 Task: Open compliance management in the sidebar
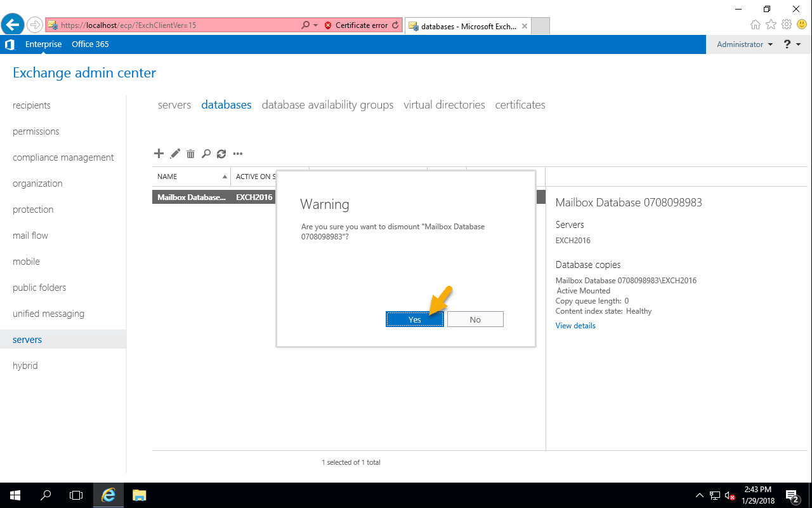point(63,157)
